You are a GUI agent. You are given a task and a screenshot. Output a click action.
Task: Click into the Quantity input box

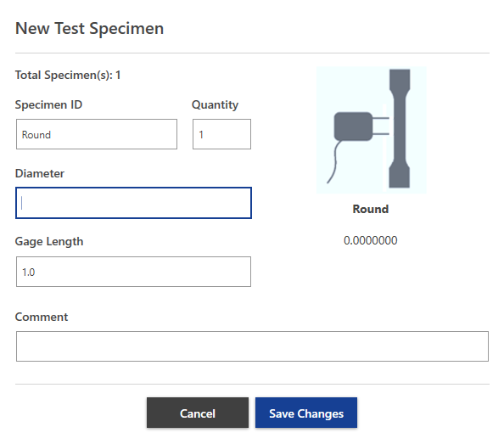pos(221,134)
